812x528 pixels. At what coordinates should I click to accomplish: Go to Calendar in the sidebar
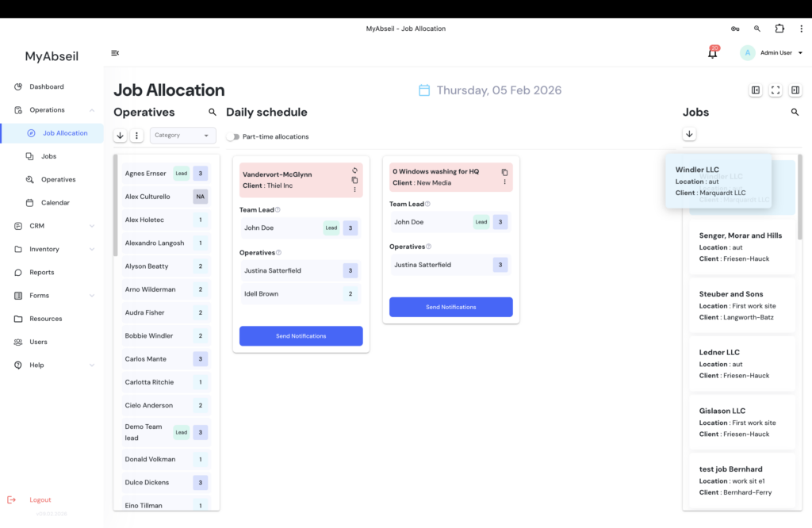55,203
